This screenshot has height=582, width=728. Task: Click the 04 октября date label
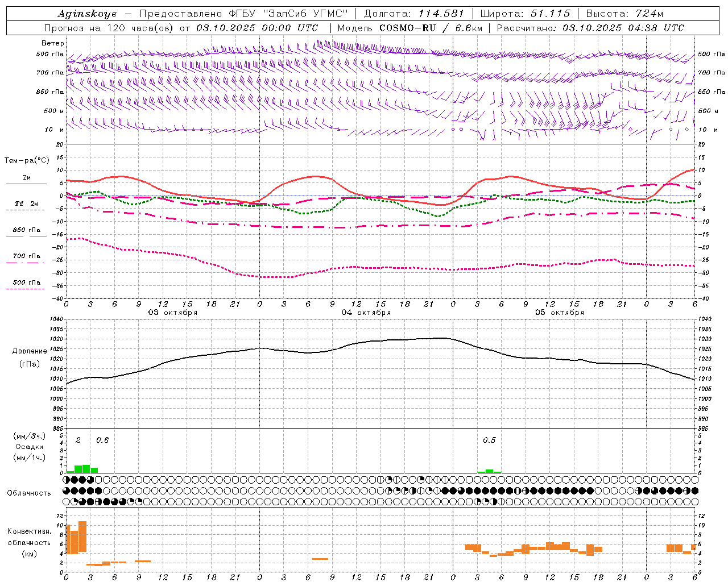[366, 313]
